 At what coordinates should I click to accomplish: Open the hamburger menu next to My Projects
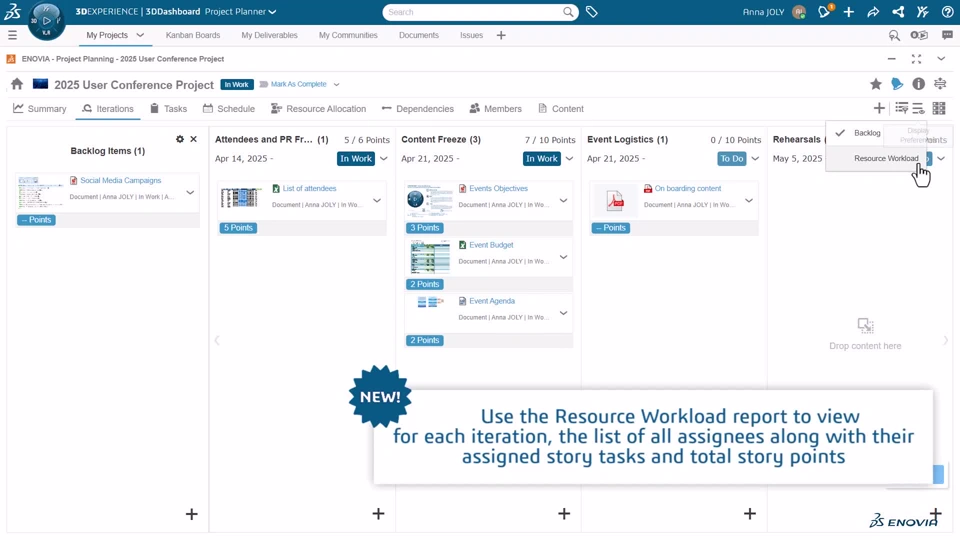pos(12,36)
